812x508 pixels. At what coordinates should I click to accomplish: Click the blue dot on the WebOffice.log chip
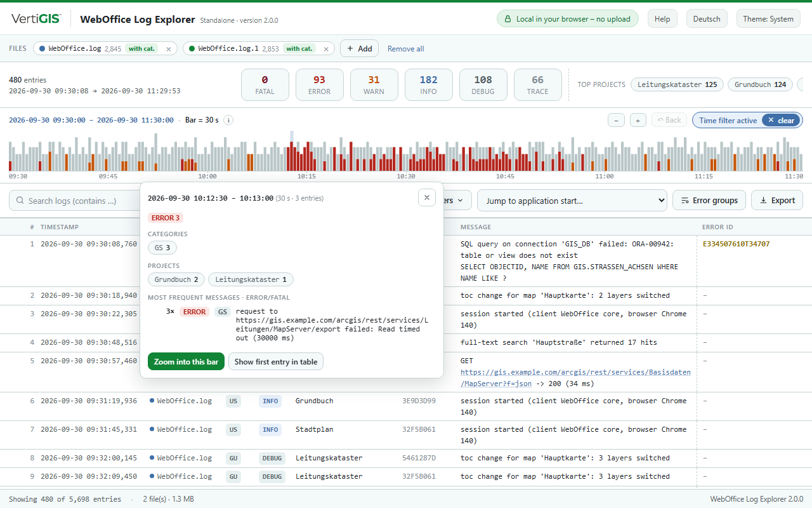43,48
